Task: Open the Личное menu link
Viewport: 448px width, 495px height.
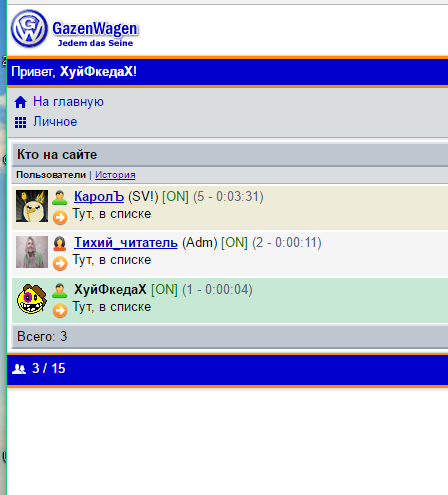Action: (55, 122)
